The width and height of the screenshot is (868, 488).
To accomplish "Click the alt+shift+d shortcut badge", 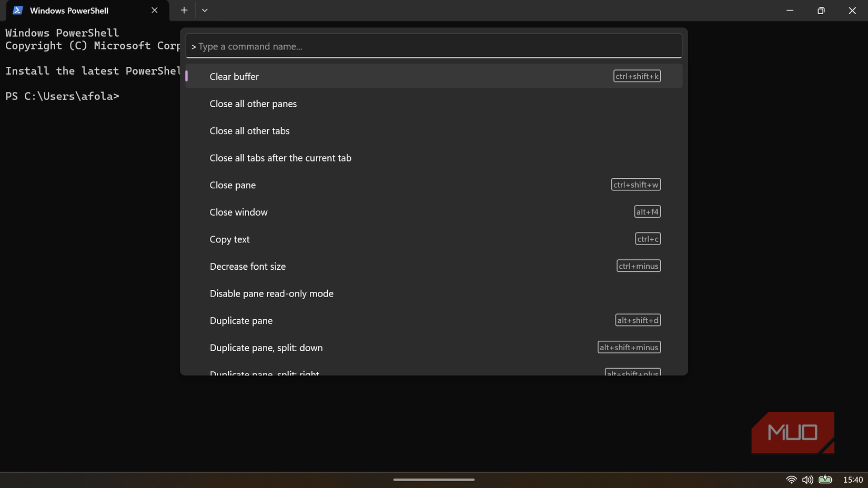I will click(x=638, y=320).
